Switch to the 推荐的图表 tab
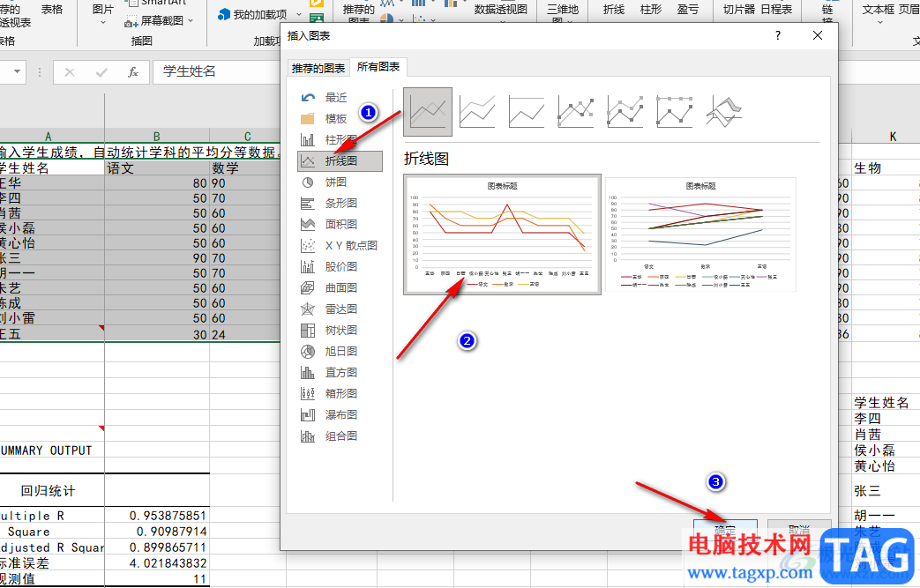920x588 pixels. tap(318, 68)
